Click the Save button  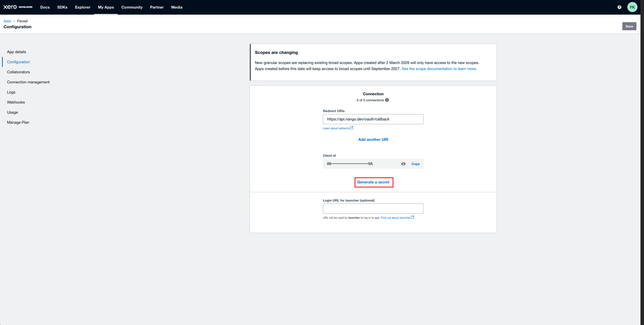(629, 26)
